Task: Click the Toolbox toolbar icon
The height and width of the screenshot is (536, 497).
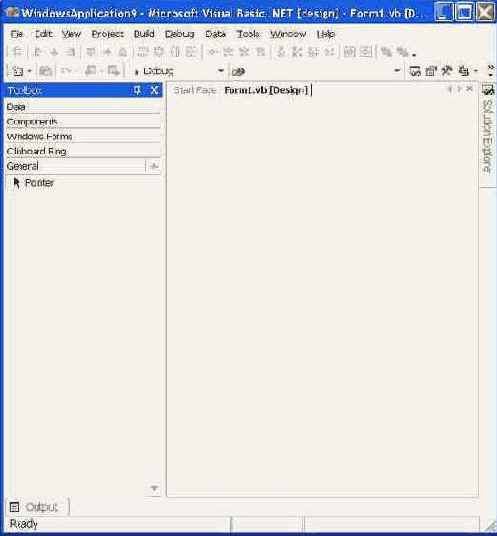Action: (446, 71)
